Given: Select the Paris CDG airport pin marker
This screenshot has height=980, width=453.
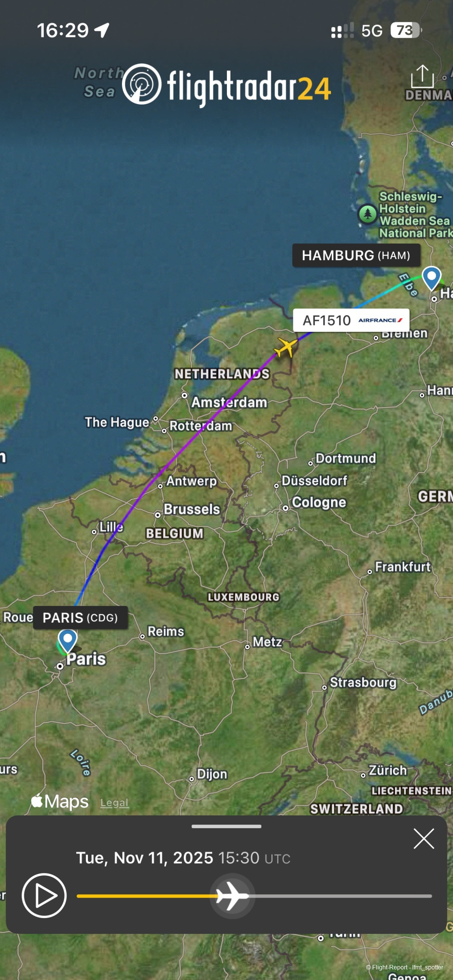Looking at the screenshot, I should pyautogui.click(x=68, y=641).
